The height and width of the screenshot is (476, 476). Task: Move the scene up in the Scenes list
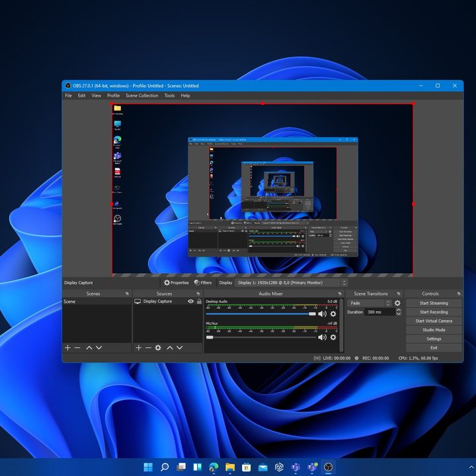(x=89, y=348)
